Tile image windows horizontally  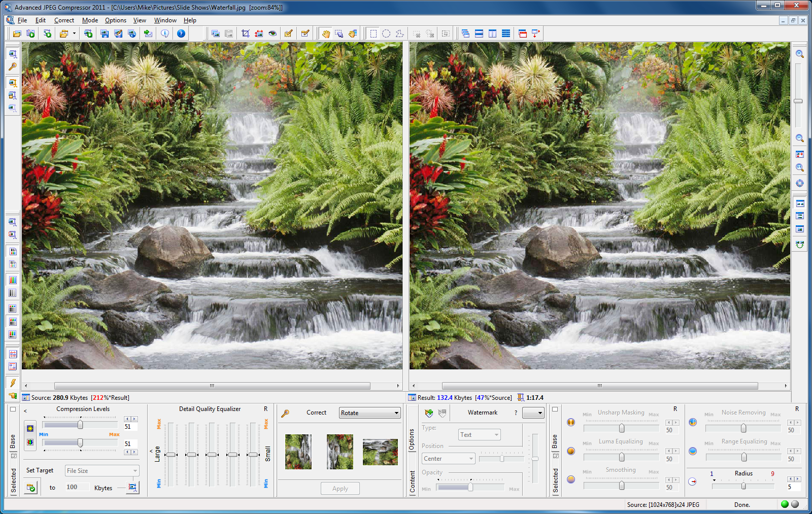click(479, 33)
